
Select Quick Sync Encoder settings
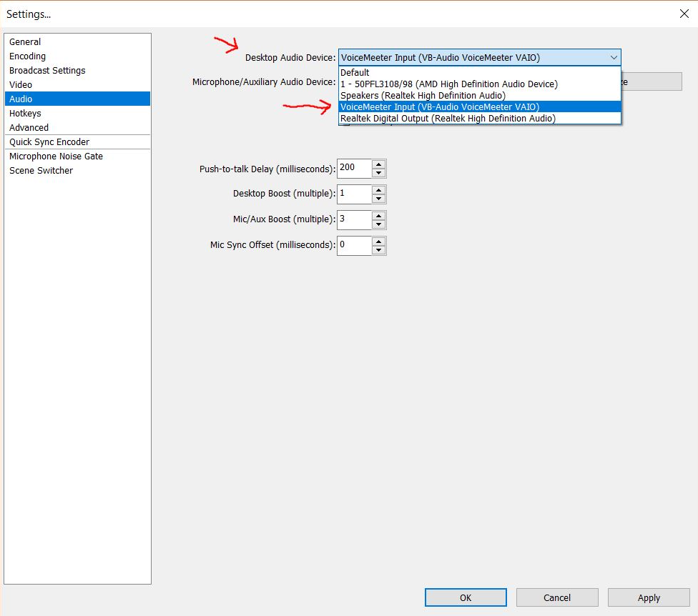pos(77,142)
